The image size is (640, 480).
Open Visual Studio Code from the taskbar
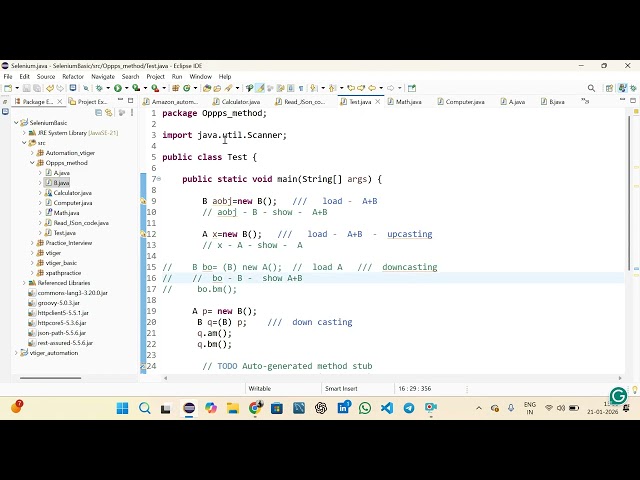click(387, 408)
